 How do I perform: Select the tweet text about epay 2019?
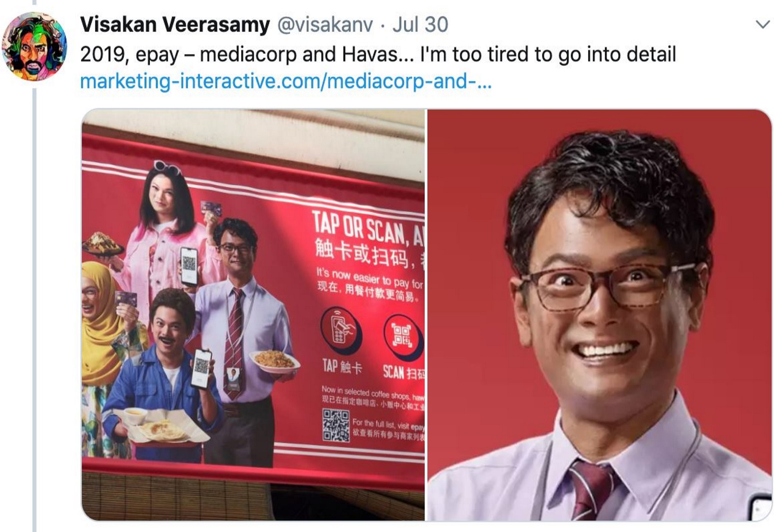pyautogui.click(x=378, y=55)
